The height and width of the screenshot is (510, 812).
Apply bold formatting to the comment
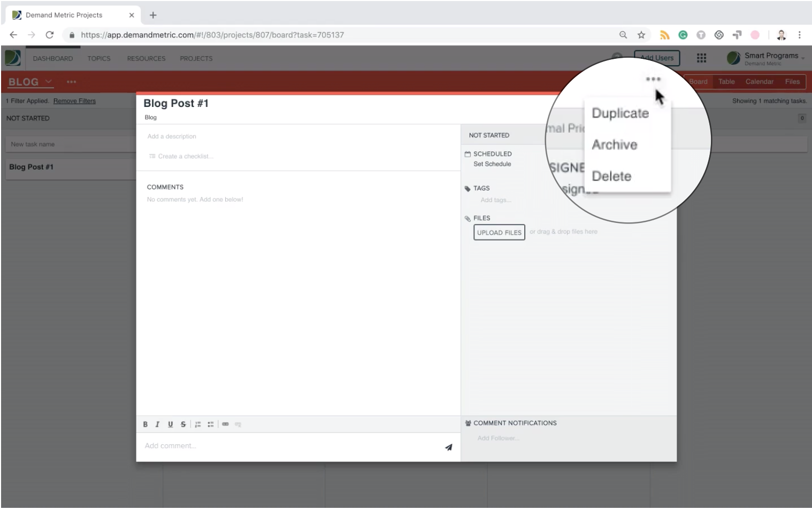click(x=145, y=424)
